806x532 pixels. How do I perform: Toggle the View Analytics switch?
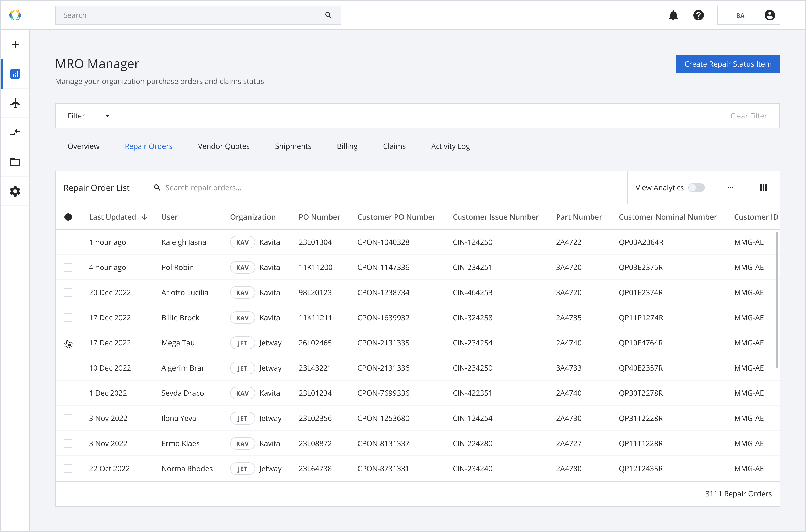coord(696,188)
